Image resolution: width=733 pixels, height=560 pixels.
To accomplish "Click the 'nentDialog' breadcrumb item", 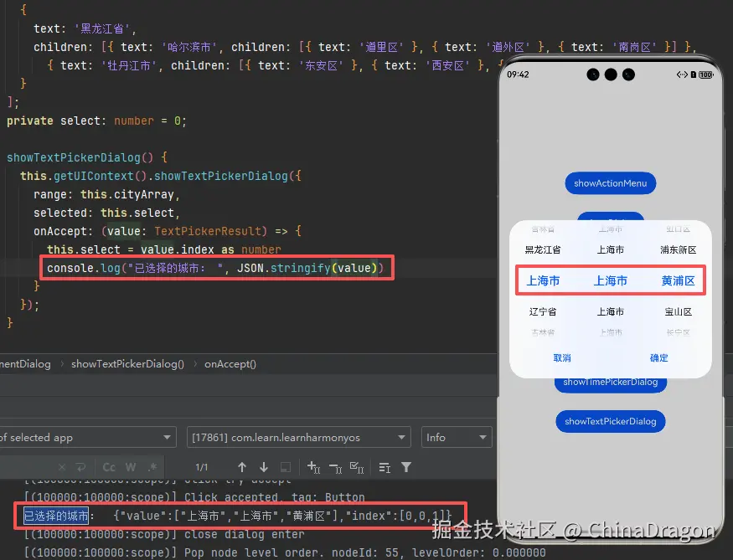I will click(25, 364).
